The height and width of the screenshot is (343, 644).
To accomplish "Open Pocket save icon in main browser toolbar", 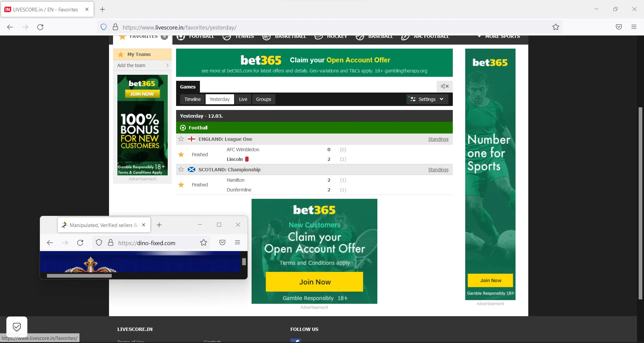I will point(619,27).
